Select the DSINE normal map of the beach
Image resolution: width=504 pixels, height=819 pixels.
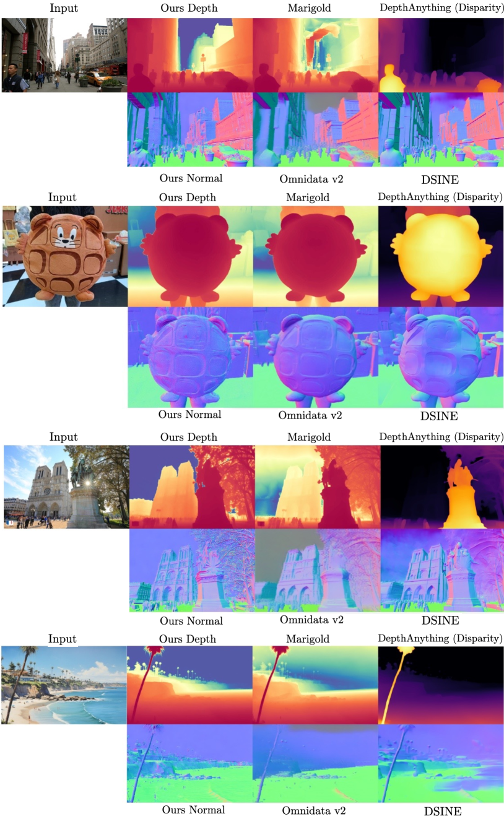pos(441,763)
